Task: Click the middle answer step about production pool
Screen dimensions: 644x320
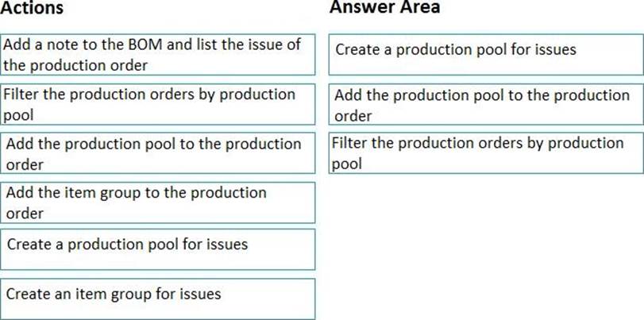Action: [486, 104]
